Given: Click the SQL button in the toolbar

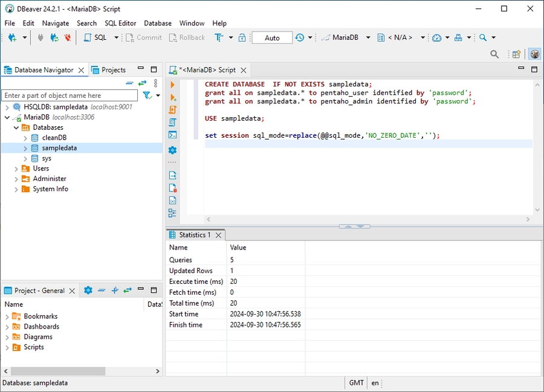Looking at the screenshot, I should coord(95,37).
